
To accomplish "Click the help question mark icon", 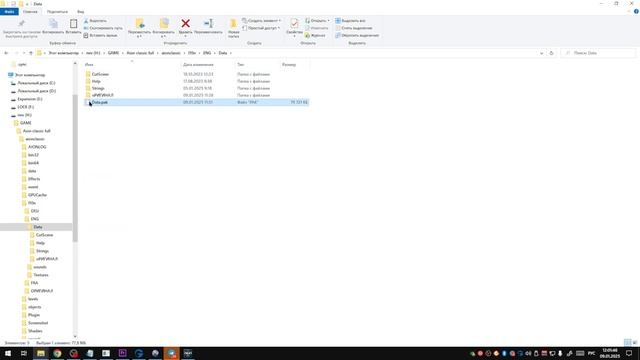I will [636, 11].
